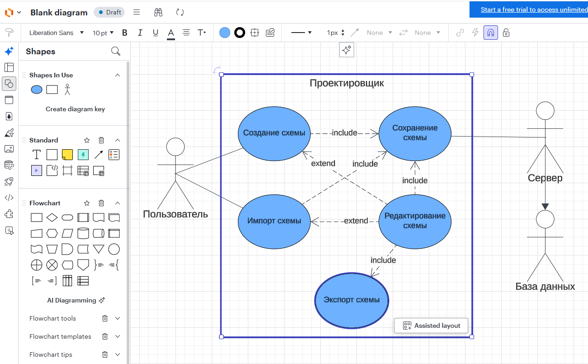Viewport: 588px width, 364px height.
Task: Click Create diagram key
Action: [x=75, y=109]
